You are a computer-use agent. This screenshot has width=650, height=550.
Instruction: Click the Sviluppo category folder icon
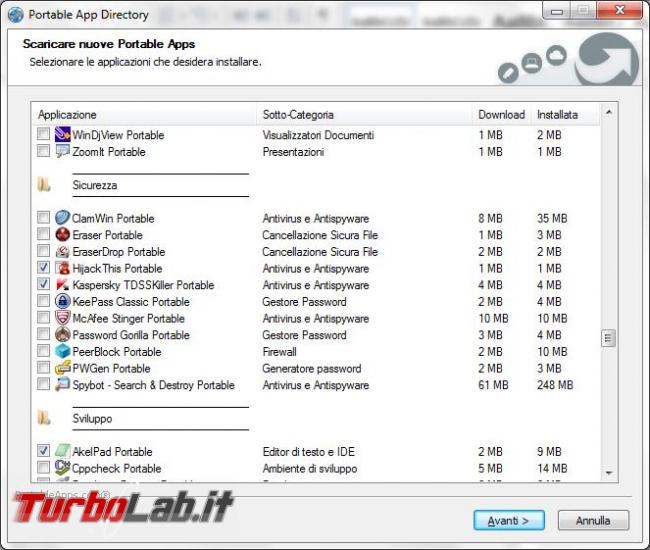pos(44,418)
